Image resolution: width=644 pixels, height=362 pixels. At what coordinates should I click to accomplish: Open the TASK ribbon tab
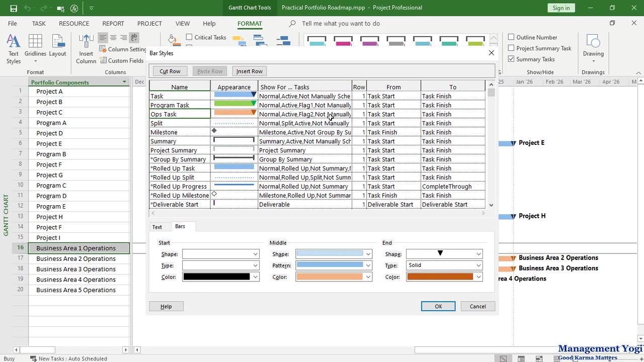39,24
